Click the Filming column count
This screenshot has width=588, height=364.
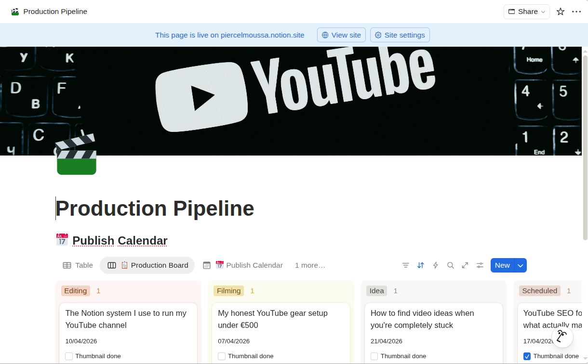point(252,291)
